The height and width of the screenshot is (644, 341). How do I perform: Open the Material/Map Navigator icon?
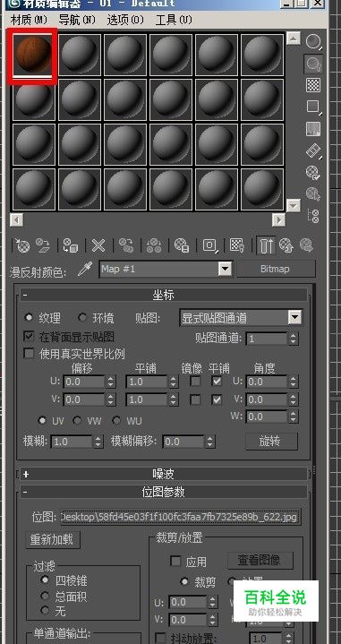[313, 215]
